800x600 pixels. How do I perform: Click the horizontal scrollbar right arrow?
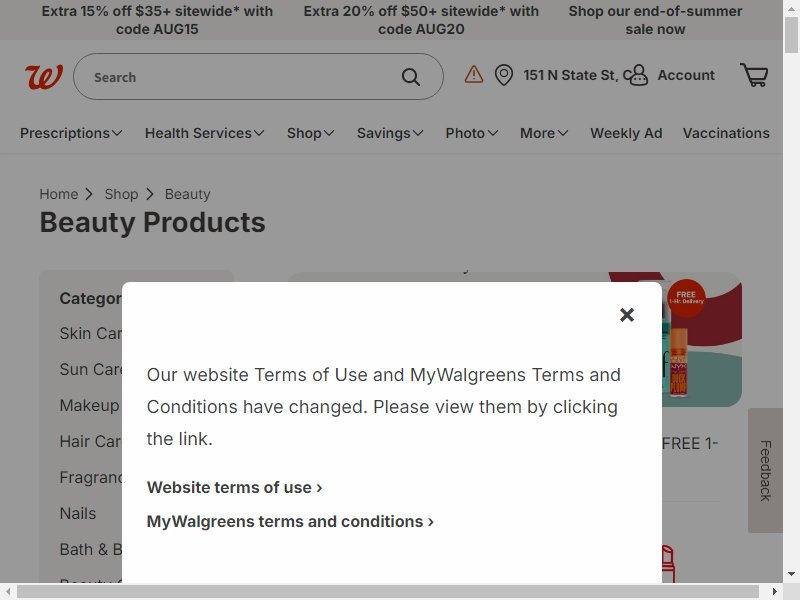pyautogui.click(x=774, y=591)
